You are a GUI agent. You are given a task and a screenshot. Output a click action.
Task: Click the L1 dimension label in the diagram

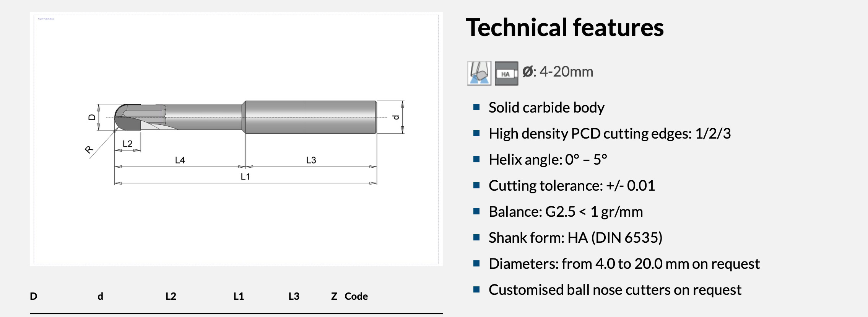point(245,176)
